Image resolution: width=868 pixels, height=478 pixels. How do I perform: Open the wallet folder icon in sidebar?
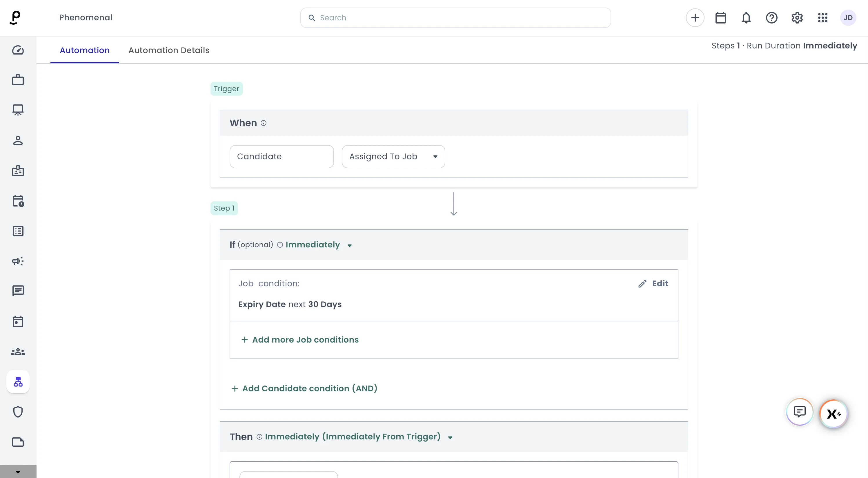tap(18, 442)
